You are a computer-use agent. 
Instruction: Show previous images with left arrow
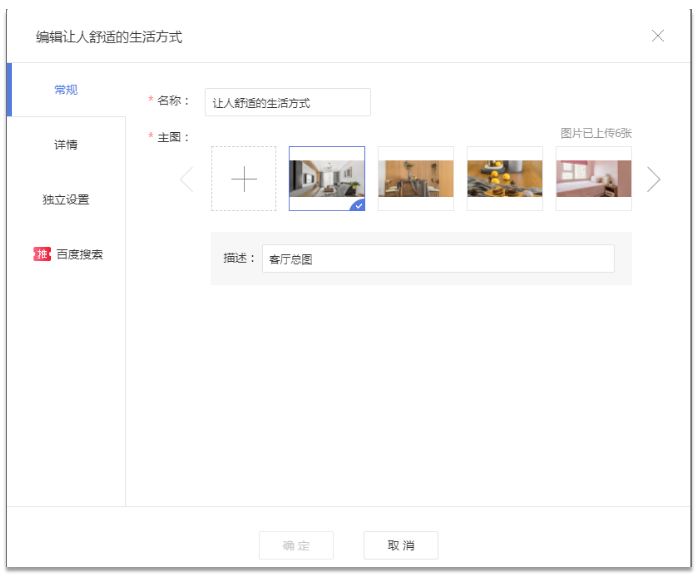pos(187,179)
